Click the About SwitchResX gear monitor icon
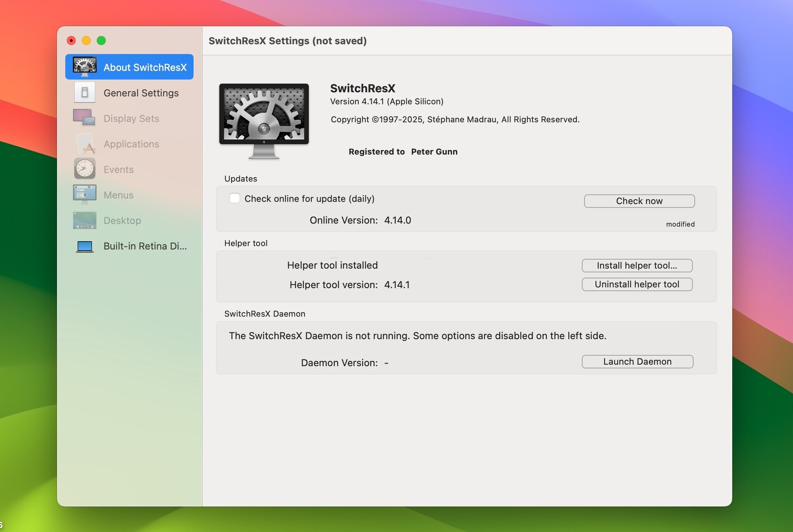793x532 pixels. [85, 67]
